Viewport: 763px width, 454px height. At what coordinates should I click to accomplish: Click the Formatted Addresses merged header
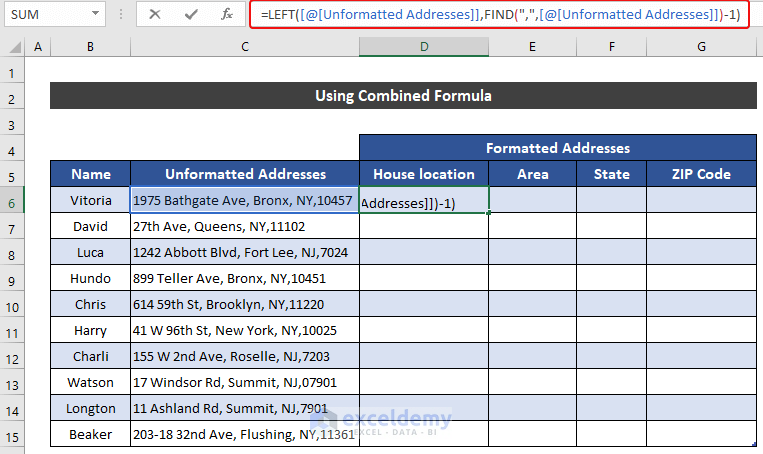coord(557,148)
